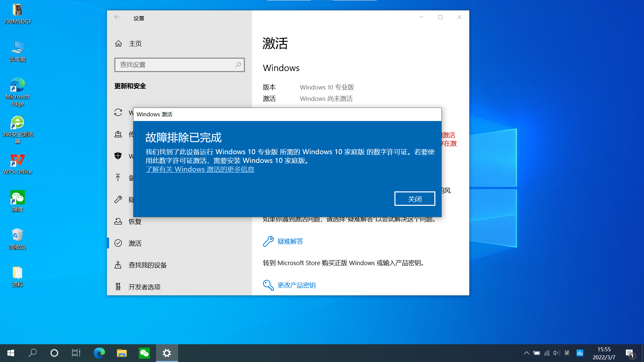The height and width of the screenshot is (362, 644).
Task: Go back using Settings back arrow
Action: [x=117, y=17]
